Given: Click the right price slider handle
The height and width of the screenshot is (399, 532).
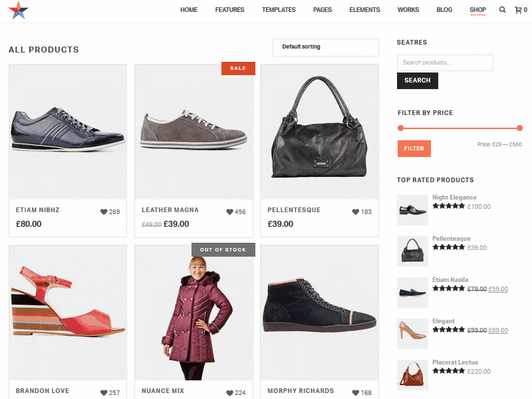Looking at the screenshot, I should (519, 128).
